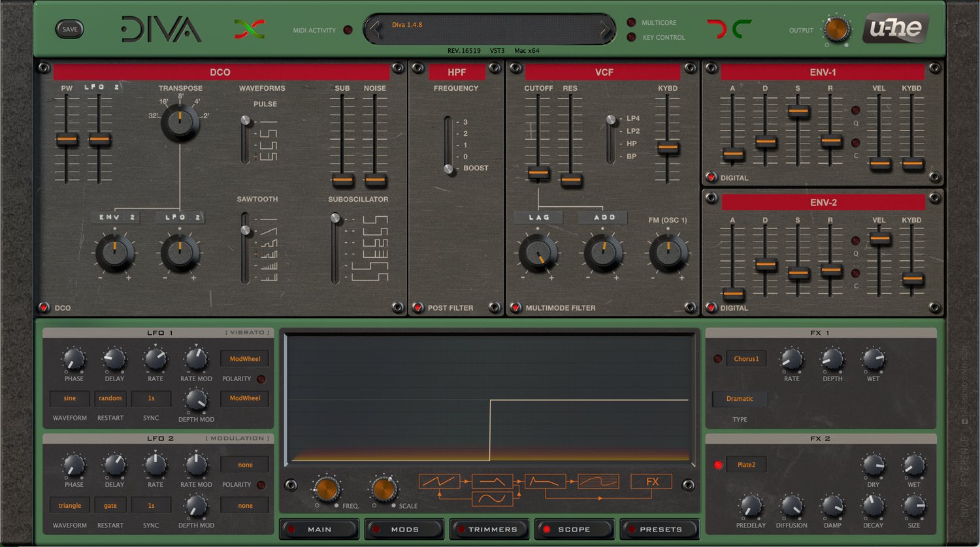Image resolution: width=980 pixels, height=547 pixels.
Task: Open the LFO 2 triangle waveform menu
Action: coord(69,505)
